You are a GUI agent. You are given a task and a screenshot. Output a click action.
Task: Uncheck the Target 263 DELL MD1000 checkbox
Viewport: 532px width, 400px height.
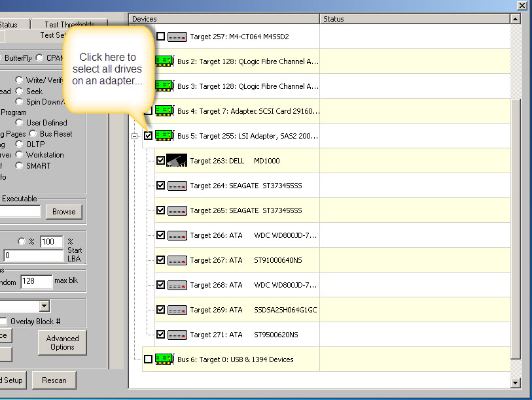tap(160, 160)
